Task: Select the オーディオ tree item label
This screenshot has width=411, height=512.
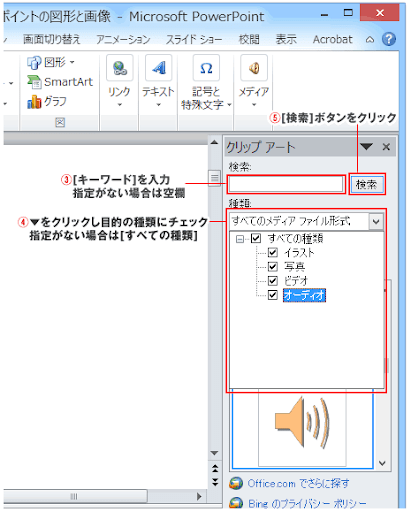Action: tap(304, 295)
